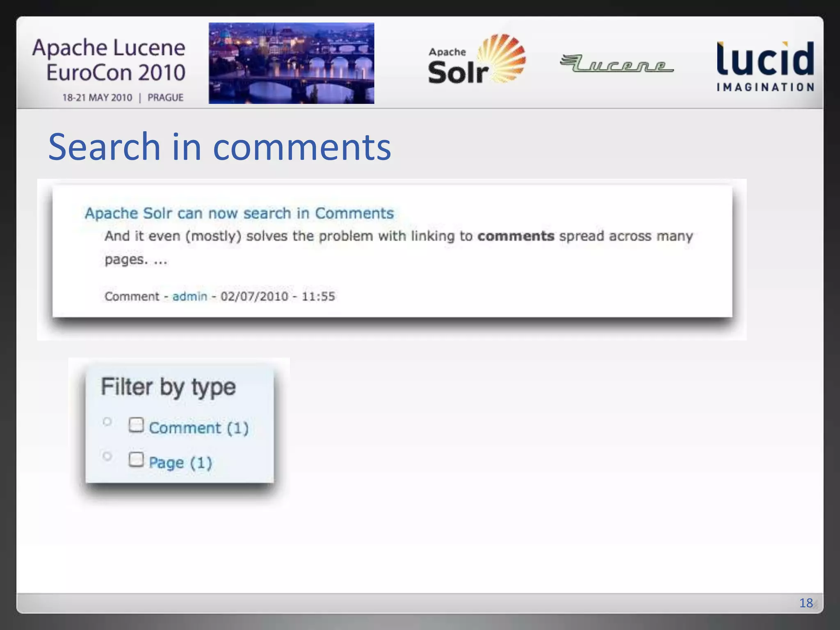Click the bullet beside Page filter
The width and height of the screenshot is (840, 630).
click(107, 456)
